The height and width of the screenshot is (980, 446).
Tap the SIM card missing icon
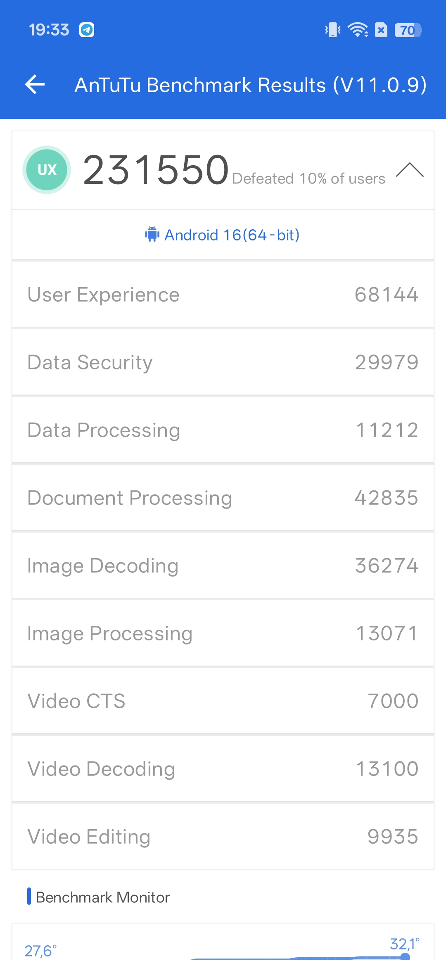click(381, 30)
